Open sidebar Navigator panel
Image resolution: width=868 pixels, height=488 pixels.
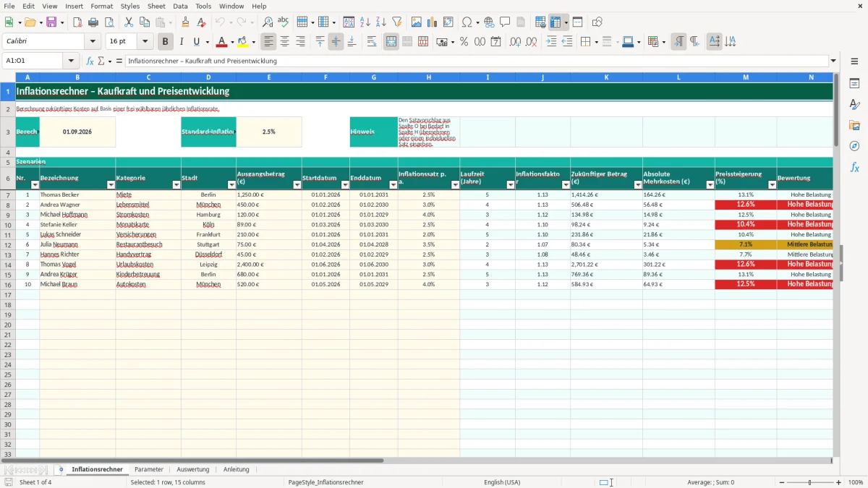[x=854, y=146]
